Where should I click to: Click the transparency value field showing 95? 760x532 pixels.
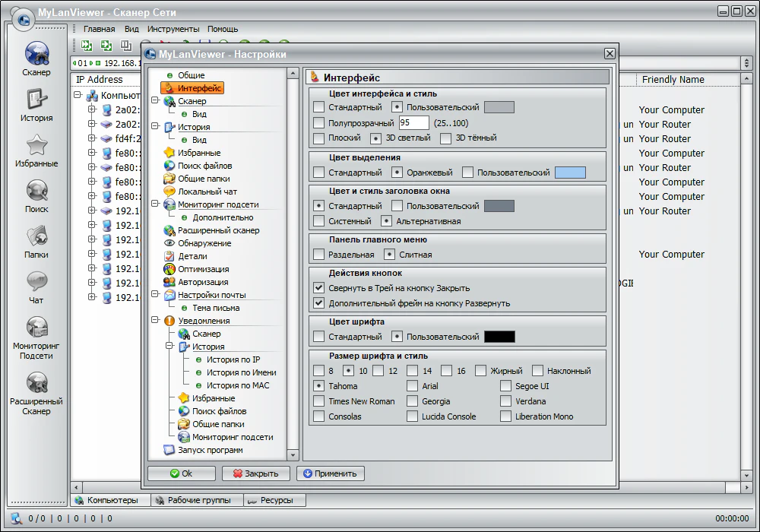point(413,123)
